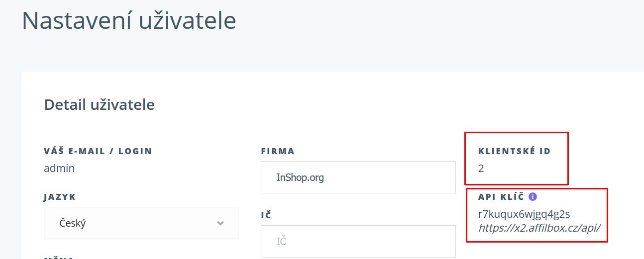644x259 pixels.
Task: Click the partially visible MĚNA label
Action: [59, 257]
